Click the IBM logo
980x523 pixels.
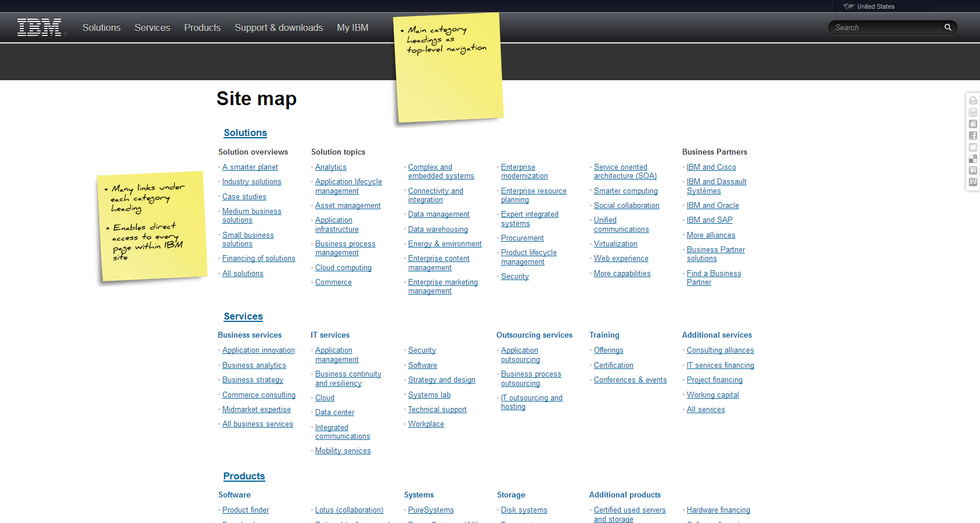[39, 27]
